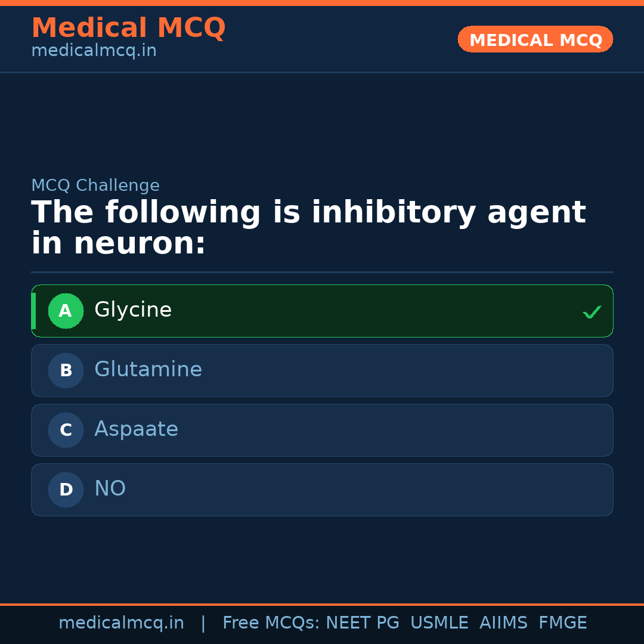
Task: Click the C letter circle badge
Action: coord(66,430)
